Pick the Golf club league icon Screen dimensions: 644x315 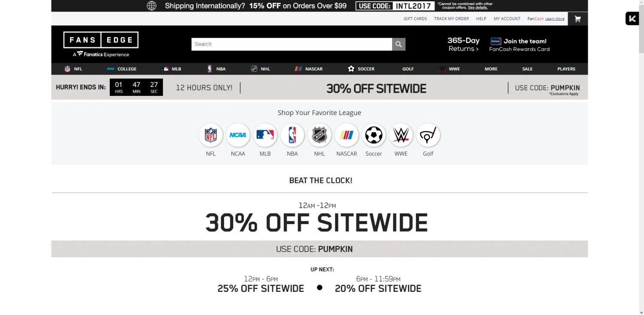point(428,135)
